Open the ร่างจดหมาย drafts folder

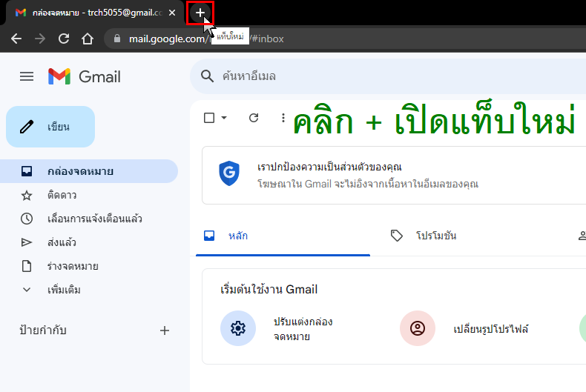coord(88,266)
